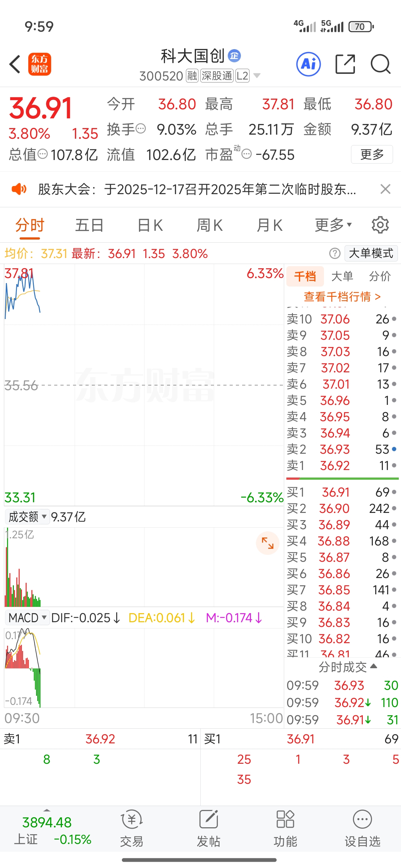Tap the 4G signal indicator
The image size is (401, 868).
(305, 26)
